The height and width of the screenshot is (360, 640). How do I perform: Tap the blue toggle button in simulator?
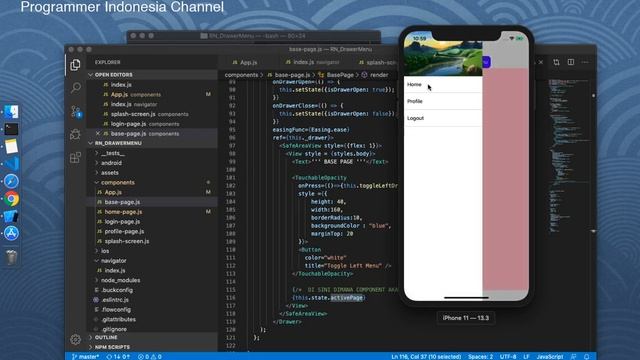pyautogui.click(x=486, y=62)
